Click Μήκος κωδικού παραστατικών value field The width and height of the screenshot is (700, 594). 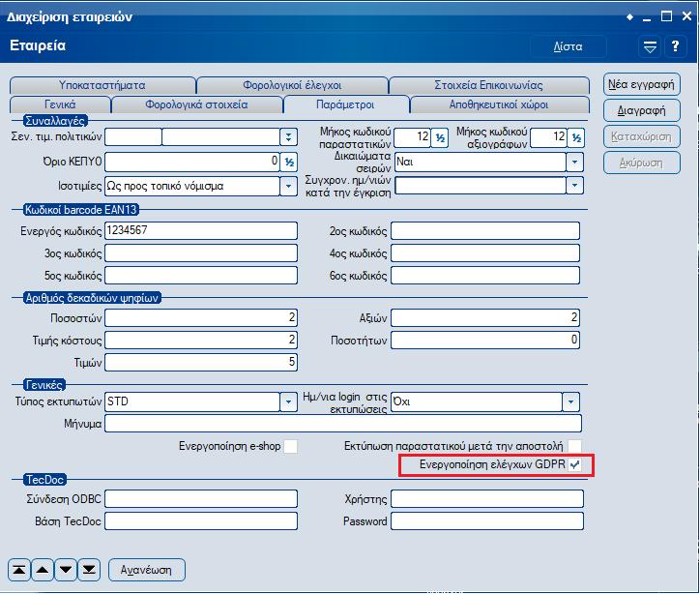(413, 137)
